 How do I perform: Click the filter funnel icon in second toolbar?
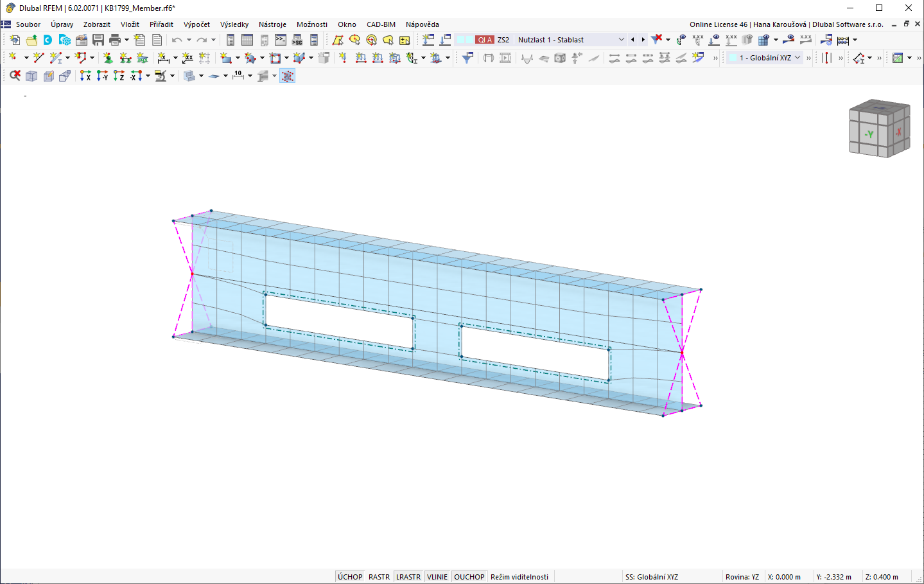coord(468,58)
